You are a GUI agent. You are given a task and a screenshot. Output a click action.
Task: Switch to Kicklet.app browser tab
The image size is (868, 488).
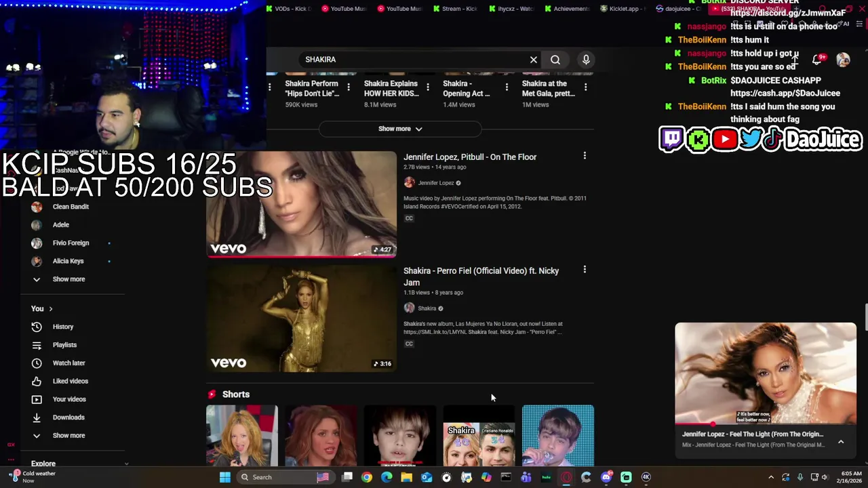[x=623, y=9]
